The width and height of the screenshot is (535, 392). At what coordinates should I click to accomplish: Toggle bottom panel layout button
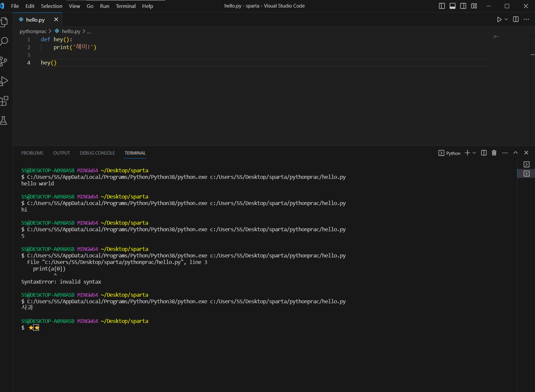452,6
